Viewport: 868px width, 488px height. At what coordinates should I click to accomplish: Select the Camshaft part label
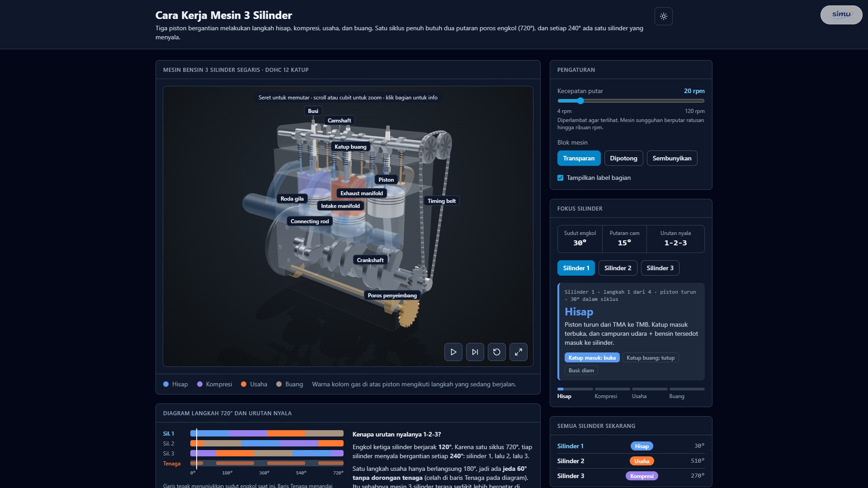click(x=339, y=121)
